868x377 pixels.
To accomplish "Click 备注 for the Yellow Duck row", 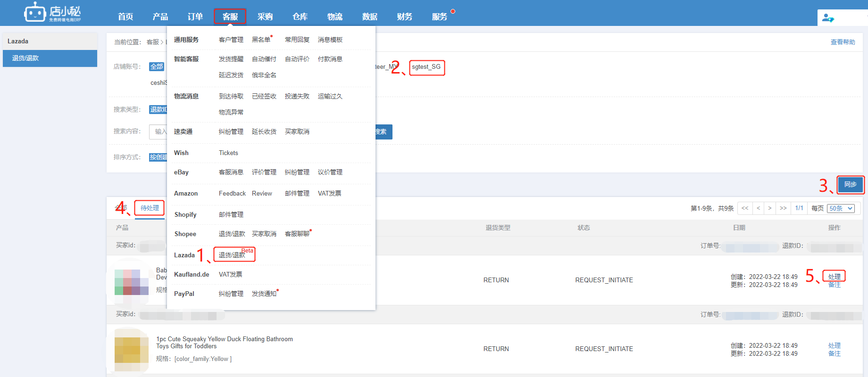I will point(835,353).
